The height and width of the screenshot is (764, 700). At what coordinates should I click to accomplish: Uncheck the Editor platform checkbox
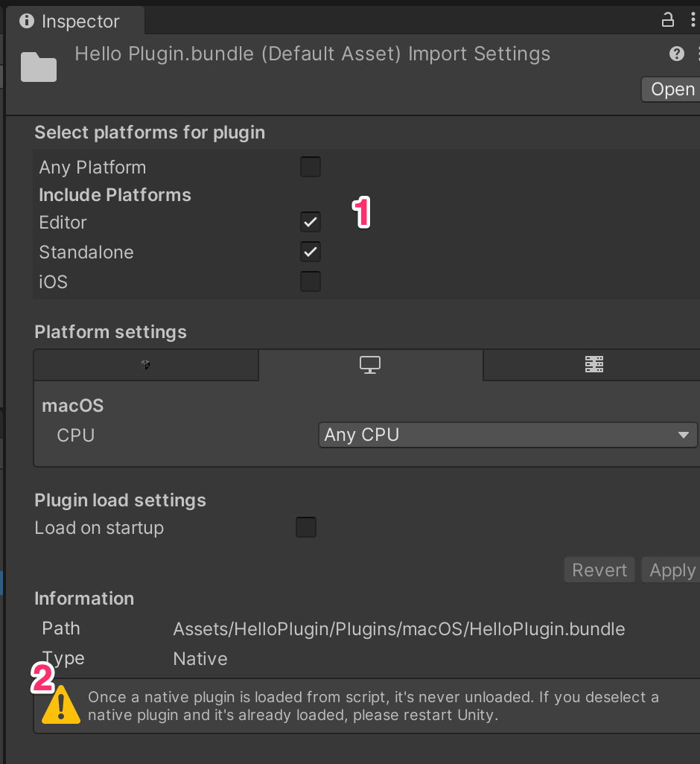click(311, 222)
